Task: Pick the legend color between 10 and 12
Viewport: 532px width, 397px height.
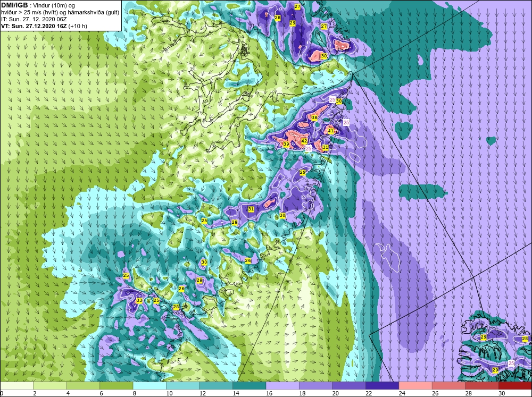Action: pos(183,386)
